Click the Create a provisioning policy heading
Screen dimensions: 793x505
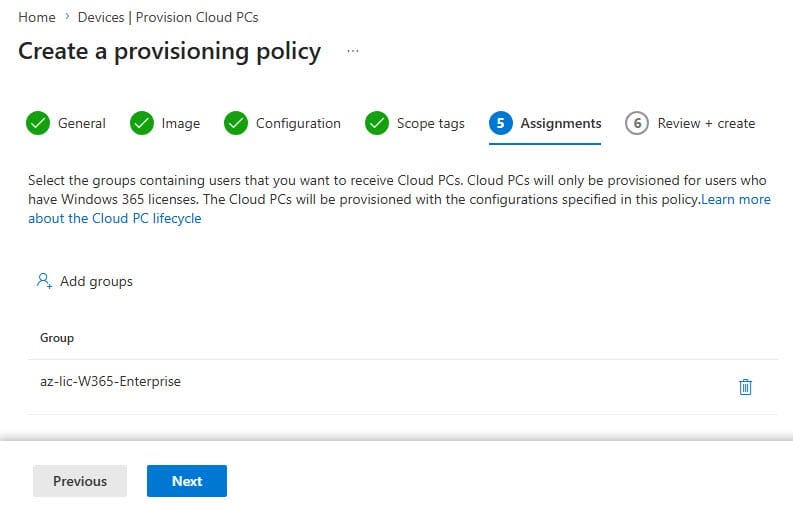tap(169, 52)
